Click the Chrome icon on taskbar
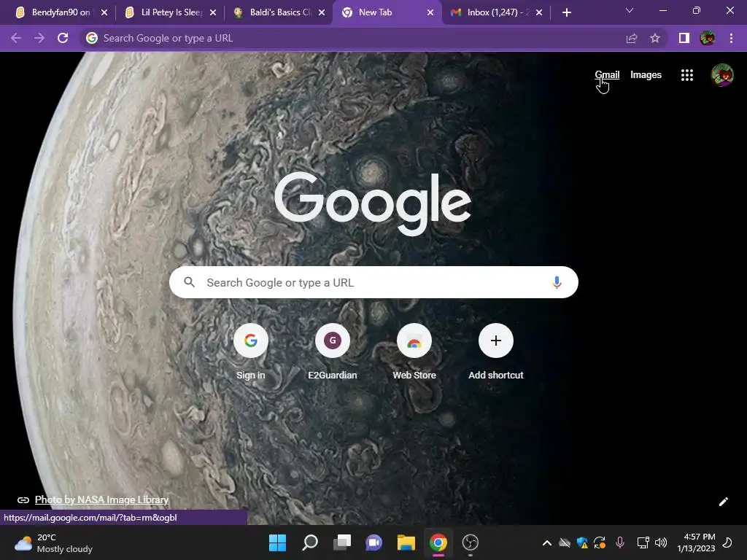The height and width of the screenshot is (560, 747). 438,542
